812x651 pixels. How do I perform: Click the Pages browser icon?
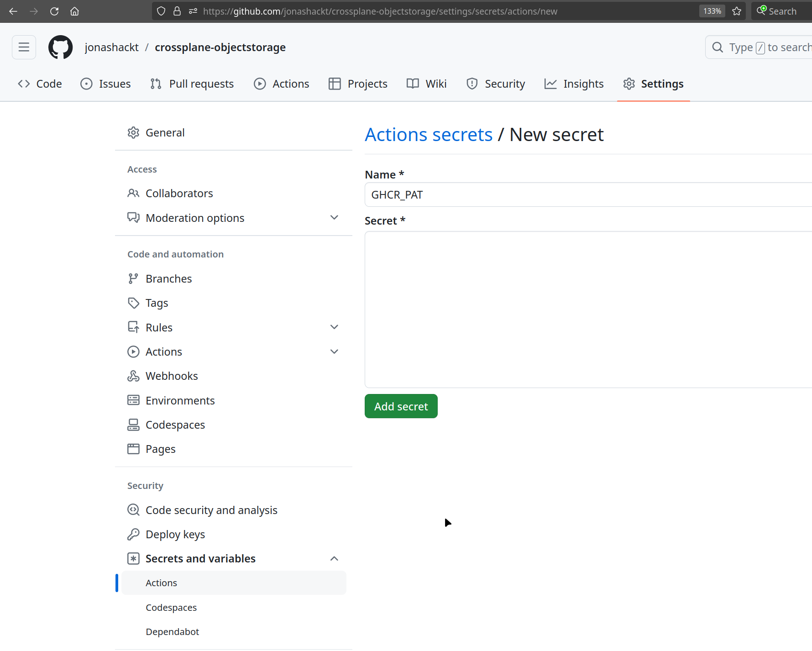point(133,449)
